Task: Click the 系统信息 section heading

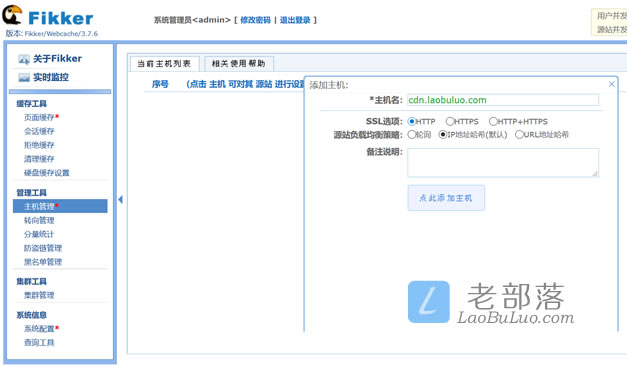Action: (32, 315)
